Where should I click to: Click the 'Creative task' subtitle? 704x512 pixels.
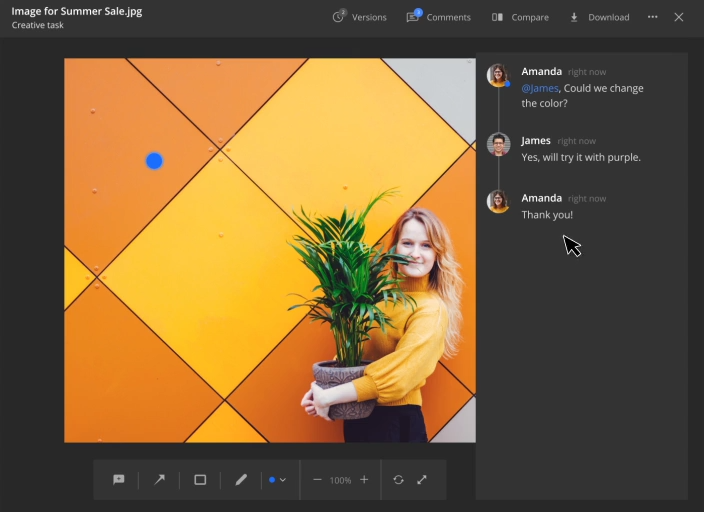38,25
